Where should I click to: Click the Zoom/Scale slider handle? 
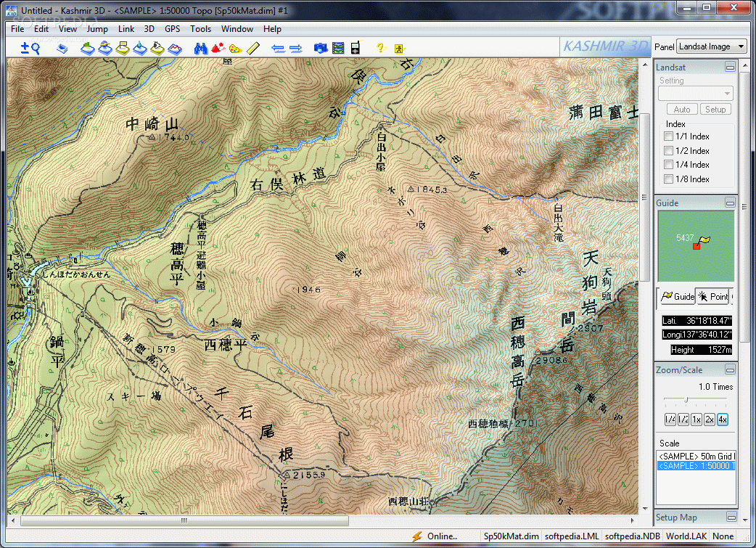tap(686, 399)
